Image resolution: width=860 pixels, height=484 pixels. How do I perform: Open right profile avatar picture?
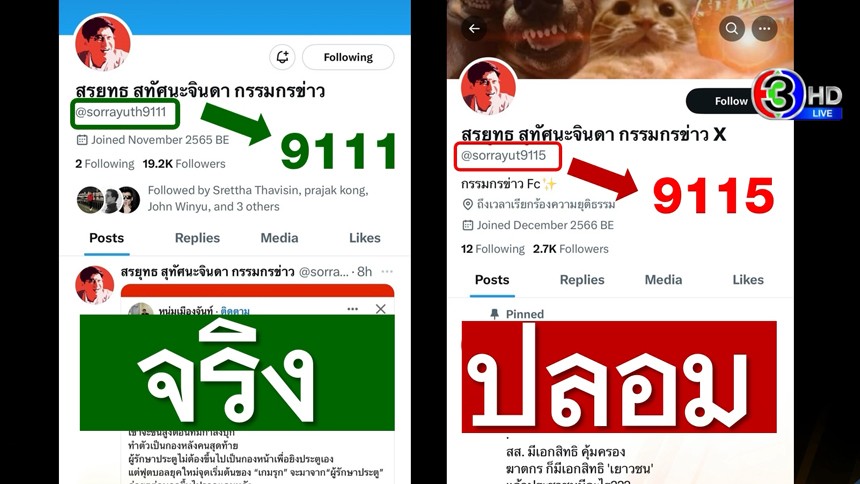488,87
